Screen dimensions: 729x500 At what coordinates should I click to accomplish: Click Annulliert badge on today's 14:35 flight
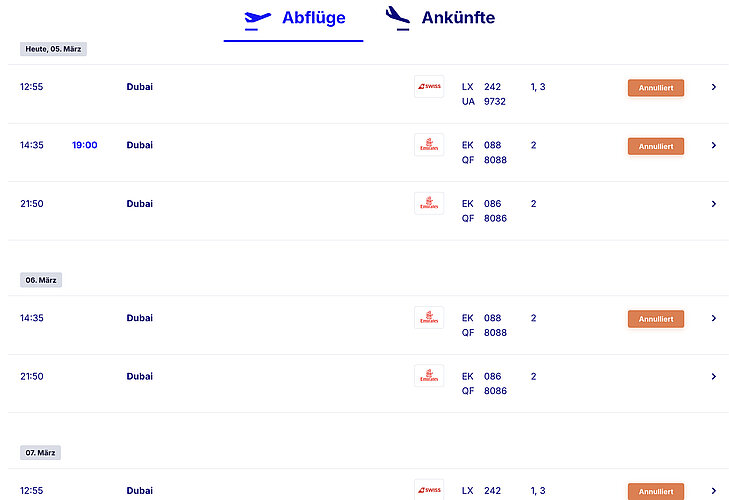pyautogui.click(x=655, y=146)
